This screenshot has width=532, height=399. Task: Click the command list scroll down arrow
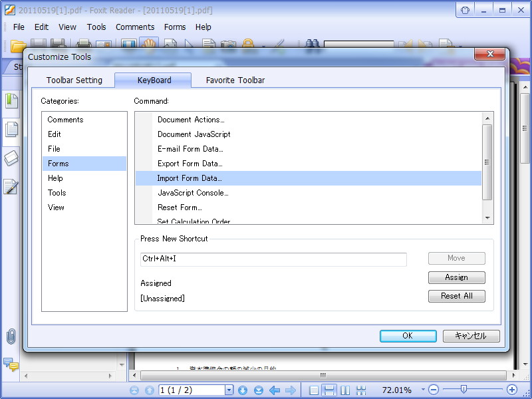pos(487,217)
